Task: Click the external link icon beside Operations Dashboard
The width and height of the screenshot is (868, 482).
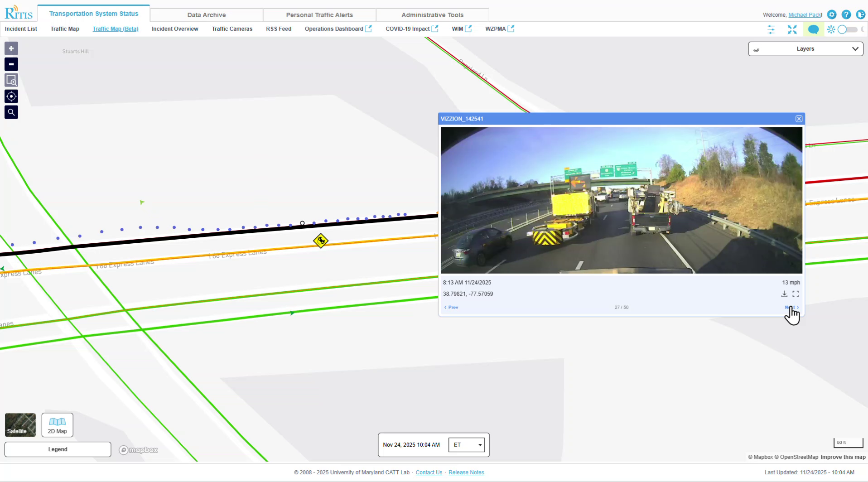Action: point(368,29)
